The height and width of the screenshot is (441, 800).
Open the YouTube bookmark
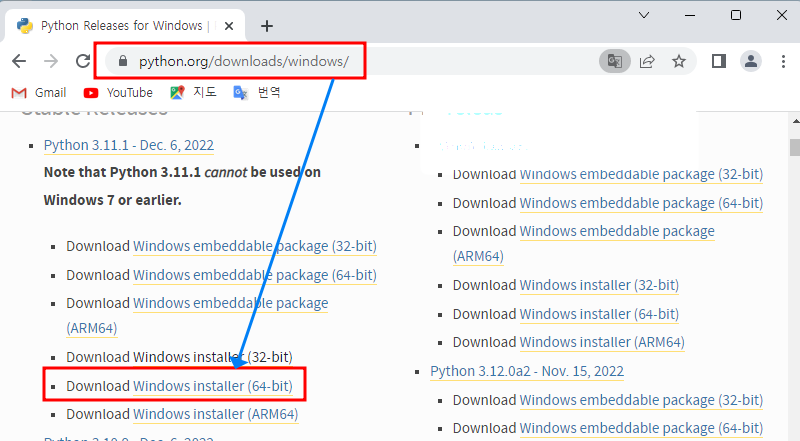[118, 93]
